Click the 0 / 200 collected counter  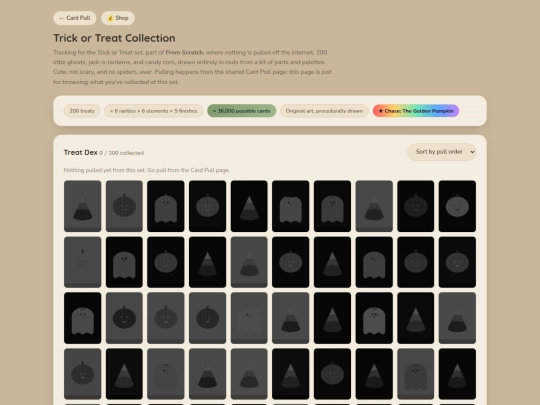pos(122,153)
